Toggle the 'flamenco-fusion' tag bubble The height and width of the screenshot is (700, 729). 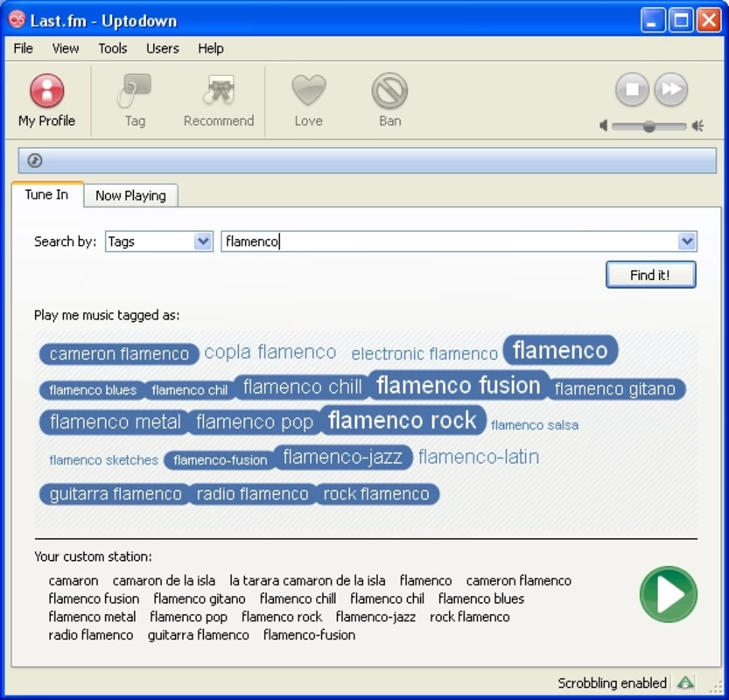[220, 460]
